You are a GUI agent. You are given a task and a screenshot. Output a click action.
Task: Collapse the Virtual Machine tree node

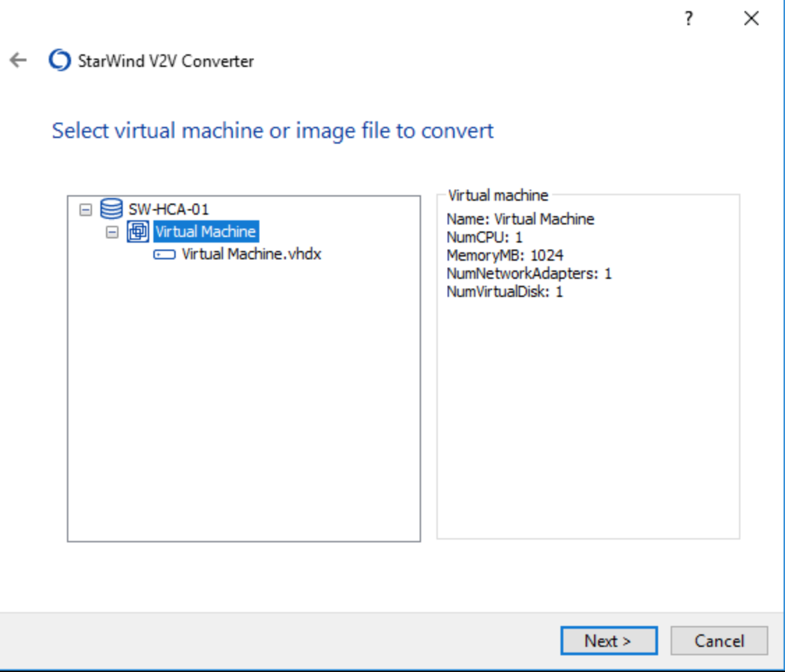(112, 231)
